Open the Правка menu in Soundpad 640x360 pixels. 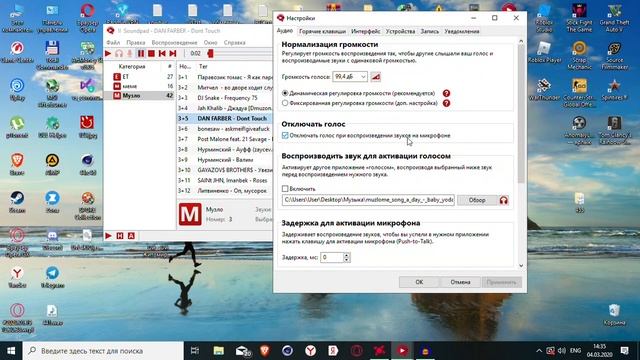point(136,42)
